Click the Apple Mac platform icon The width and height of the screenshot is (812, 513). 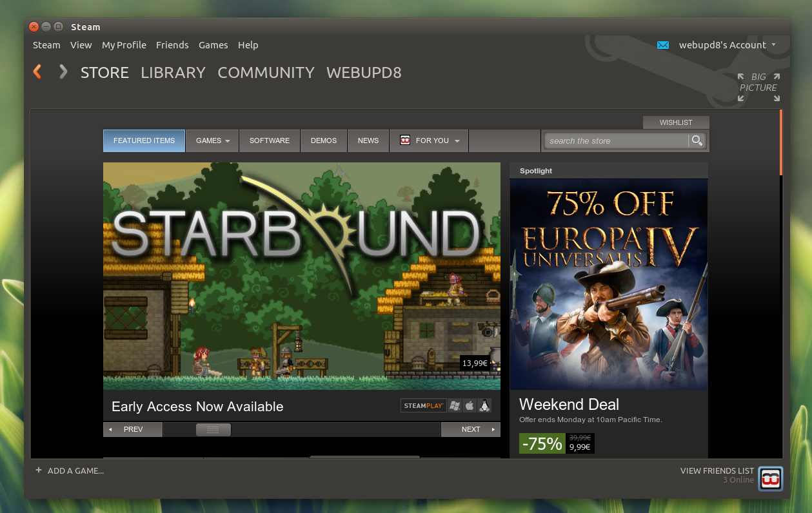[470, 405]
